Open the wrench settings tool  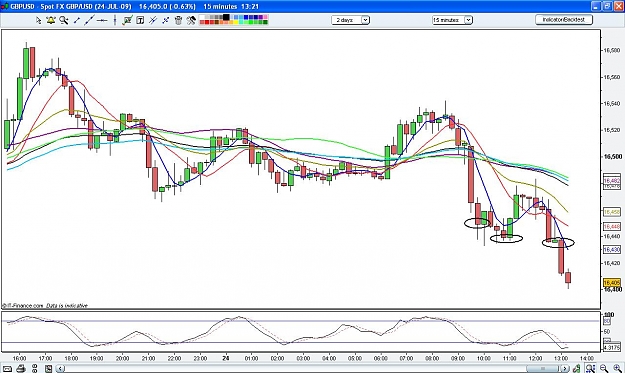191,20
